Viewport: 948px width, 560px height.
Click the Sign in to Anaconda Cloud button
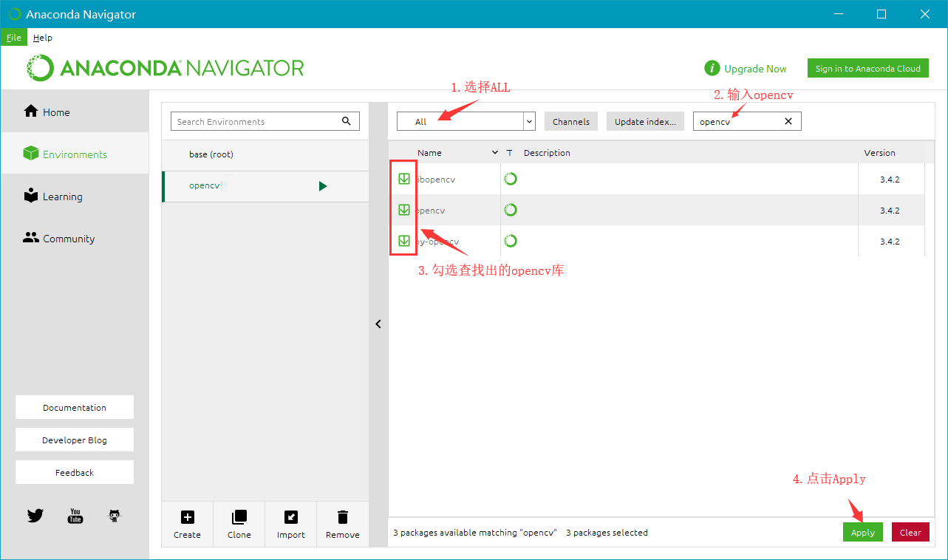(x=867, y=67)
